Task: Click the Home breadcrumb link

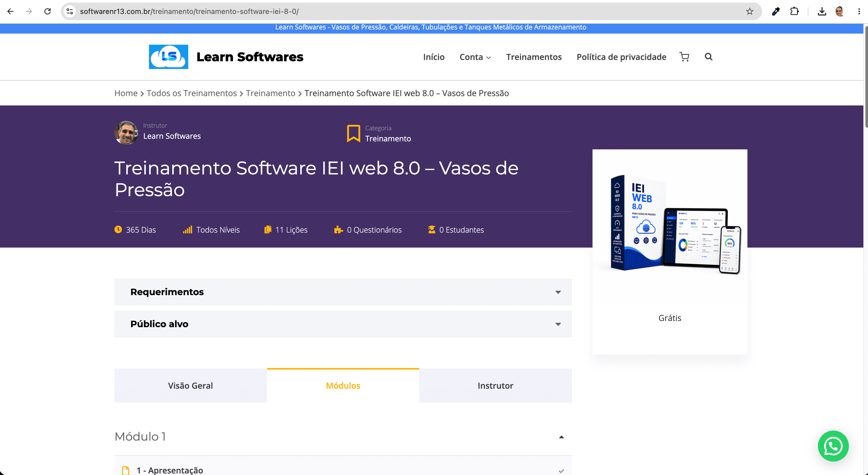Action: click(126, 93)
